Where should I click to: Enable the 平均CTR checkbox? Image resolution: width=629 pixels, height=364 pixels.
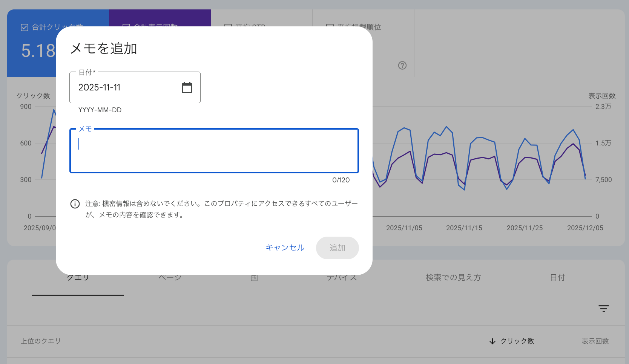(228, 26)
